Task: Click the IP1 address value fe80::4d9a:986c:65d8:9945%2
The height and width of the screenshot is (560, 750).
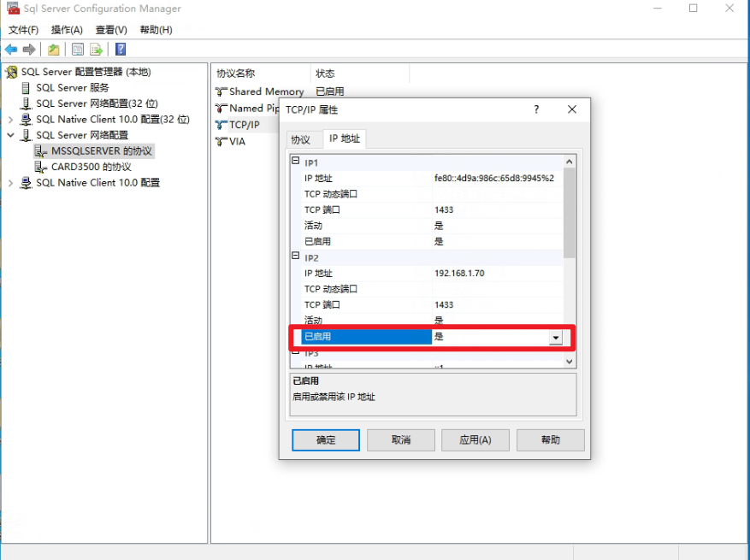Action: pos(494,179)
